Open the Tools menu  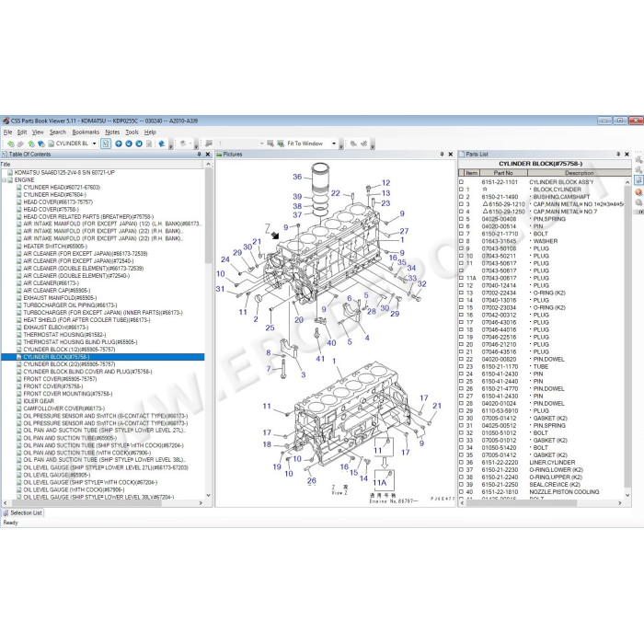pos(132,132)
